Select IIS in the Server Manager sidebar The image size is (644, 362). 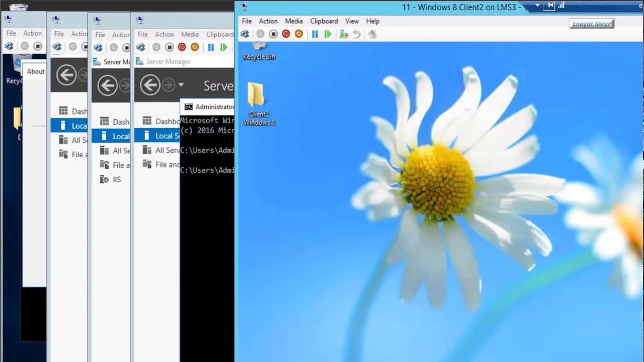tap(111, 179)
